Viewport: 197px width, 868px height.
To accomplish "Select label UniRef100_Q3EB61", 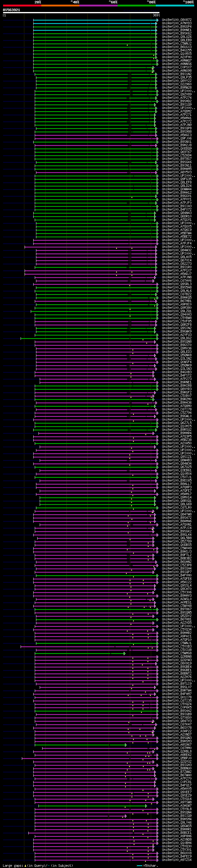I will tap(177, 470).
